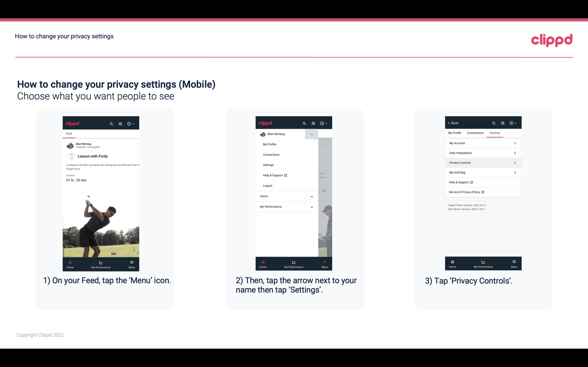This screenshot has height=367, width=588.
Task: Select the My Profile tab in settings
Action: point(455,133)
